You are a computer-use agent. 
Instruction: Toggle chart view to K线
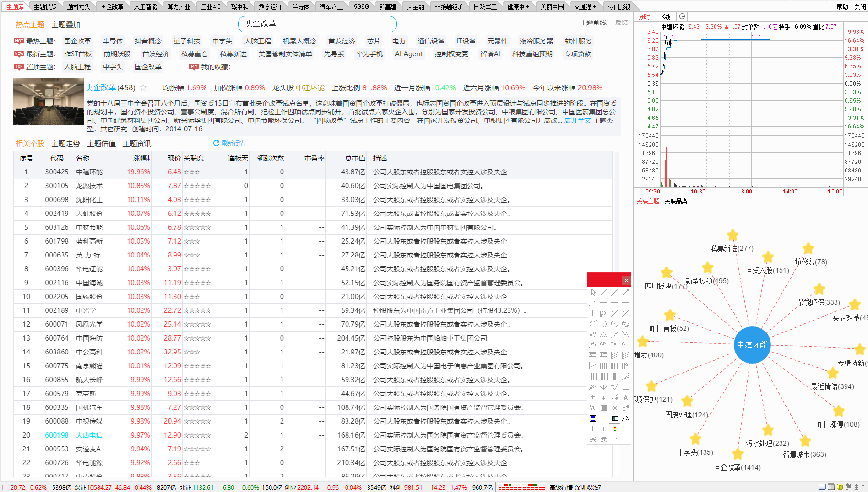pyautogui.click(x=665, y=17)
